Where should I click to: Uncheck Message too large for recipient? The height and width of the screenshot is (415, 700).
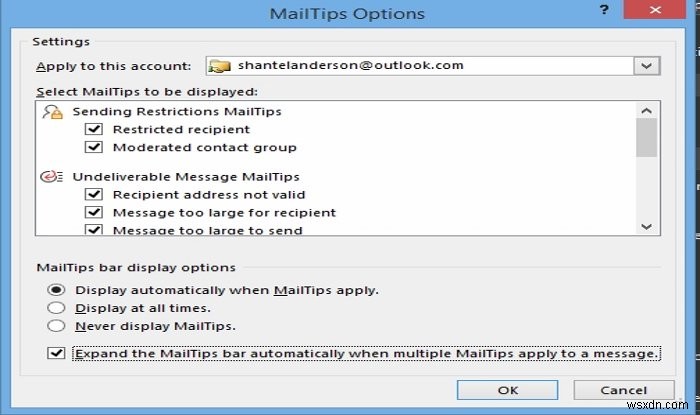click(94, 212)
